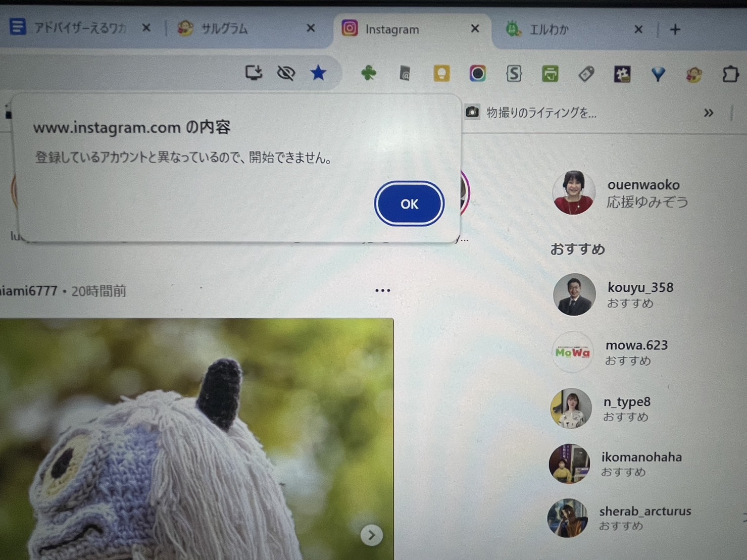
Task: Open the dark puzzle-piece extension icon
Action: tap(622, 75)
